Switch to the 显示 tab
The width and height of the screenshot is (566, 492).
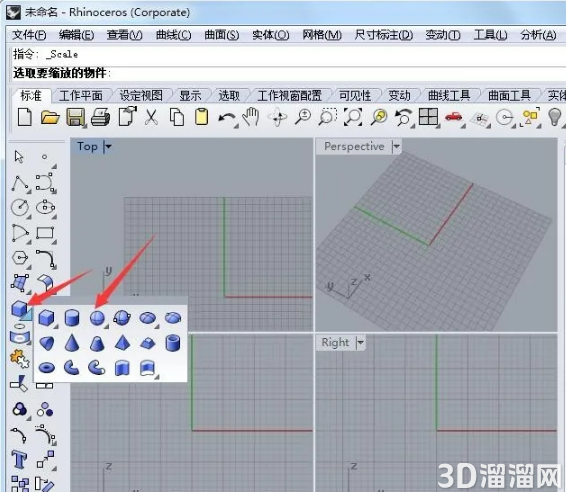point(190,96)
